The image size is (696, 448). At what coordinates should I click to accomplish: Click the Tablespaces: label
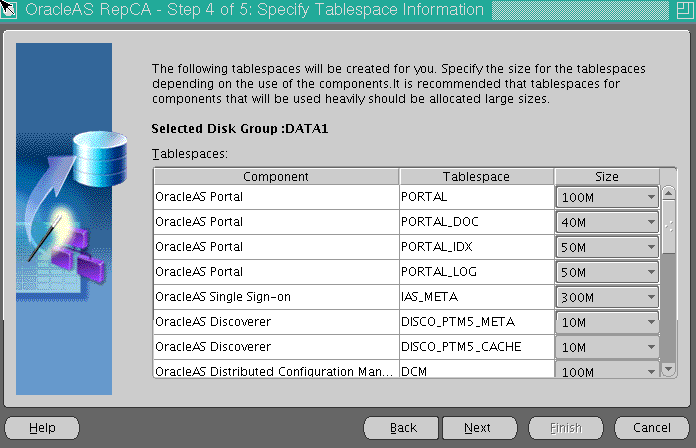(190, 154)
